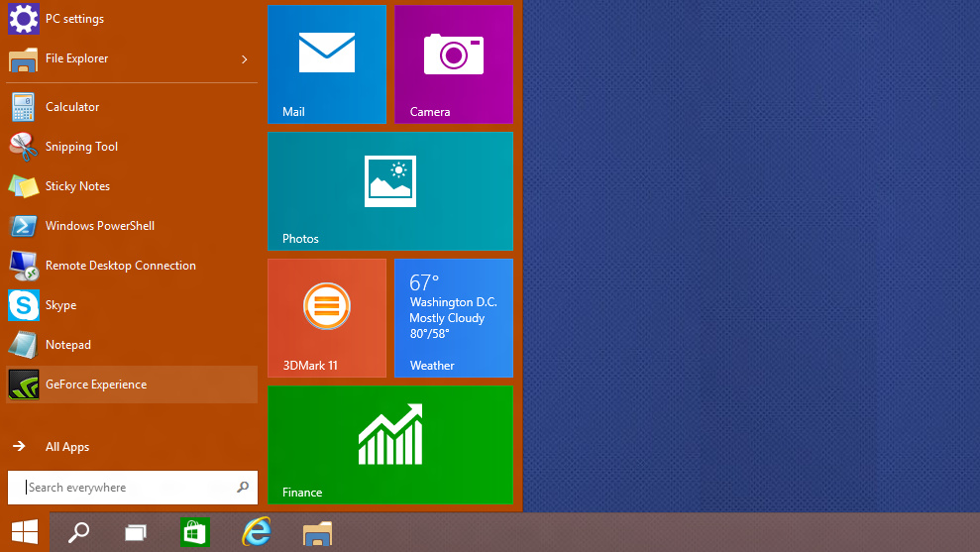The height and width of the screenshot is (552, 980).
Task: Click the Windows PowerShell label
Action: pyautogui.click(x=100, y=226)
